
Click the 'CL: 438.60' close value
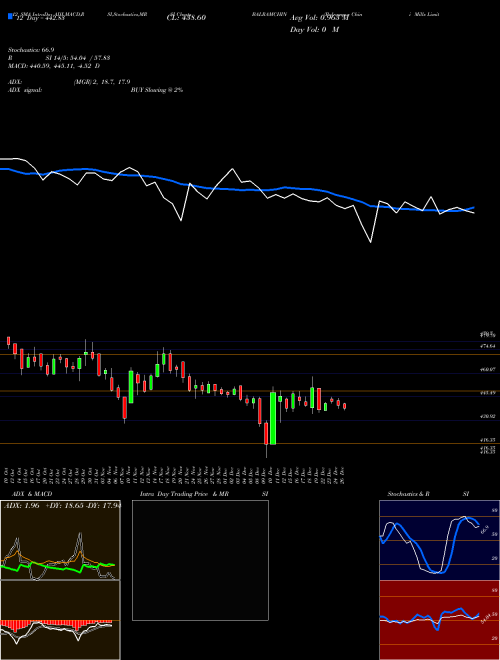(186, 18)
